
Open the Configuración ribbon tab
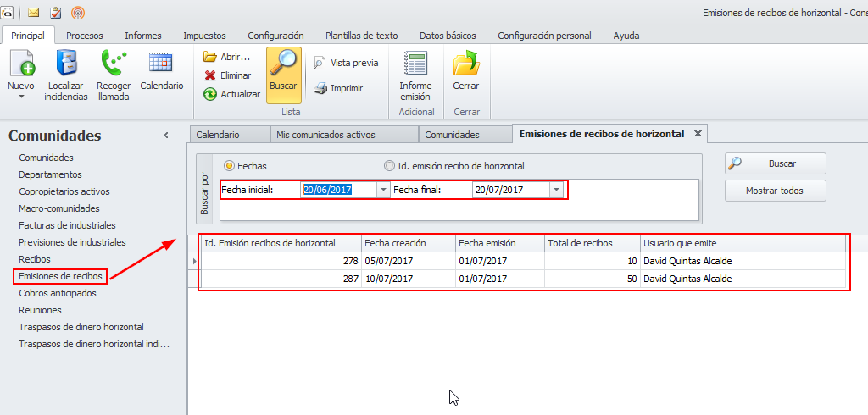point(275,36)
